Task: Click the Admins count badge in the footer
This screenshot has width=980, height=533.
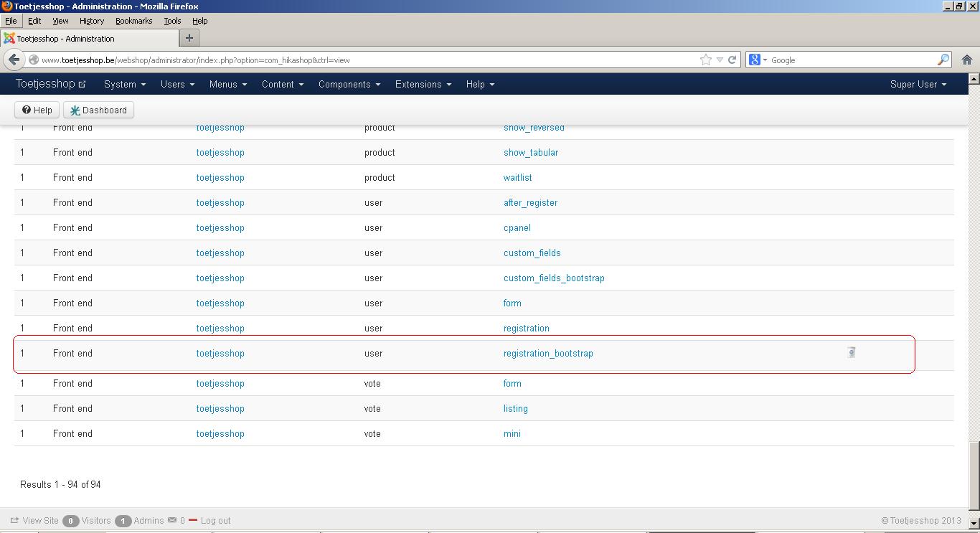Action: click(123, 521)
